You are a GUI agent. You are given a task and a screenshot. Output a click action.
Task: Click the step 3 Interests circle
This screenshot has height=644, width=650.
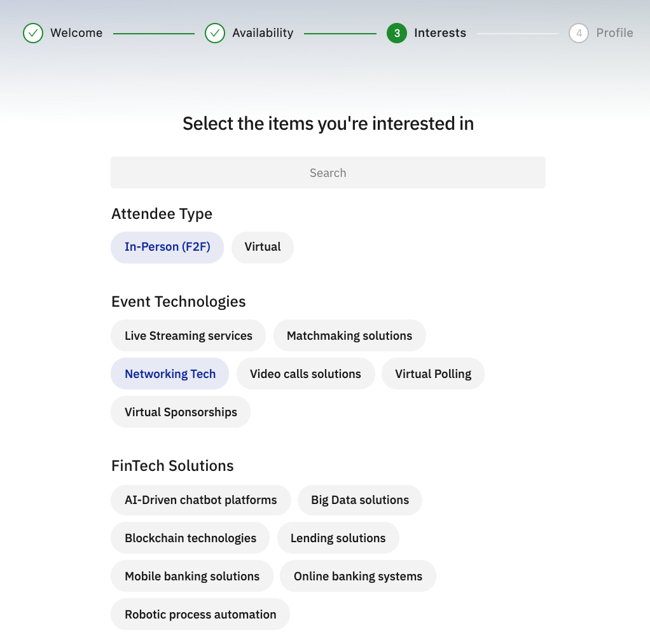[x=397, y=33]
